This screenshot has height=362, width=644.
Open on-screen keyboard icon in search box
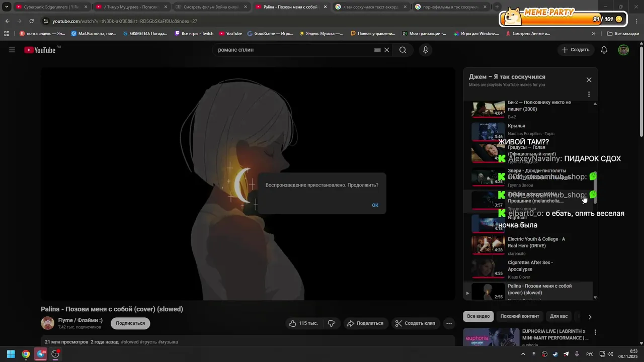[377, 50]
